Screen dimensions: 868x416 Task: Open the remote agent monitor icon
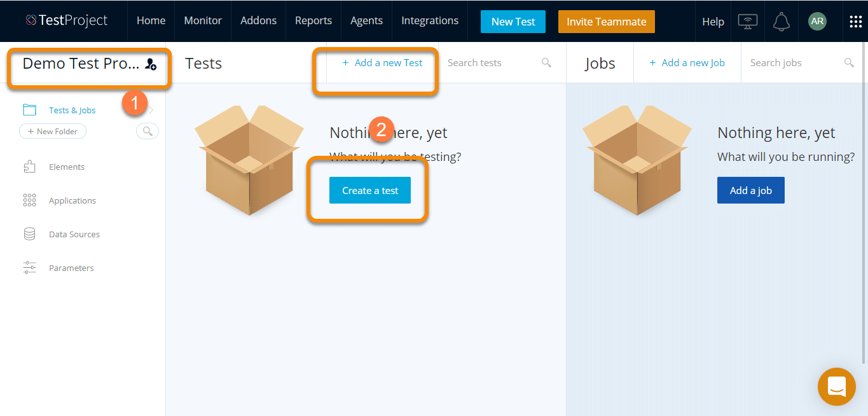point(747,22)
